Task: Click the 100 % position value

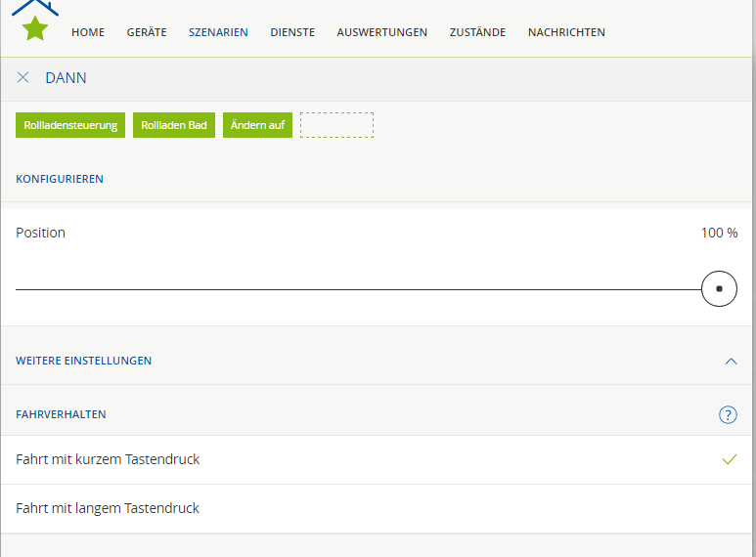Action: click(x=719, y=233)
